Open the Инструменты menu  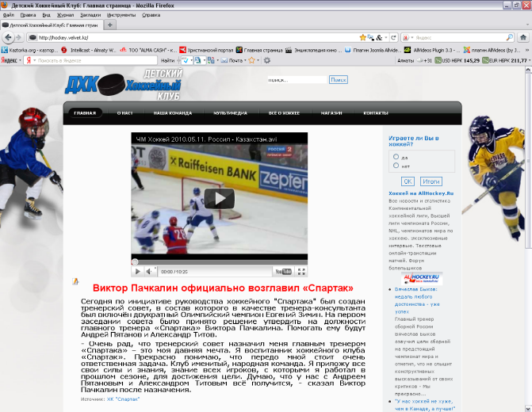pos(121,15)
